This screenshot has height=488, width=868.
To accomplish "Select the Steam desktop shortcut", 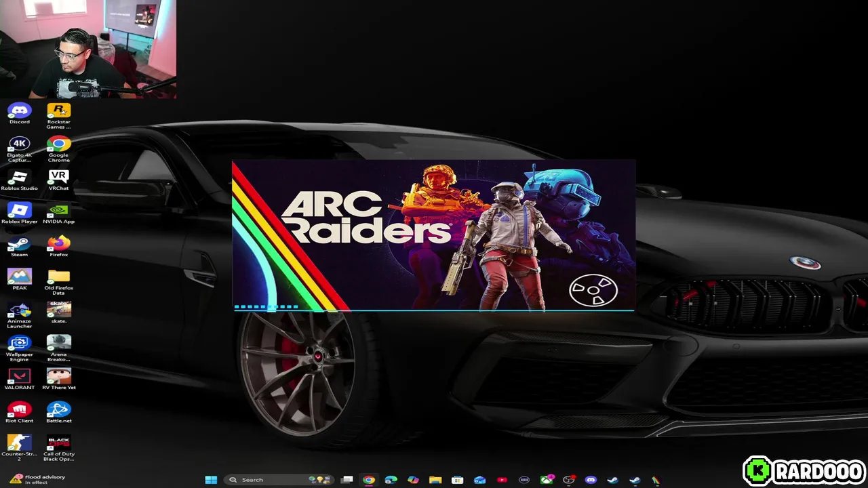I will (x=19, y=247).
